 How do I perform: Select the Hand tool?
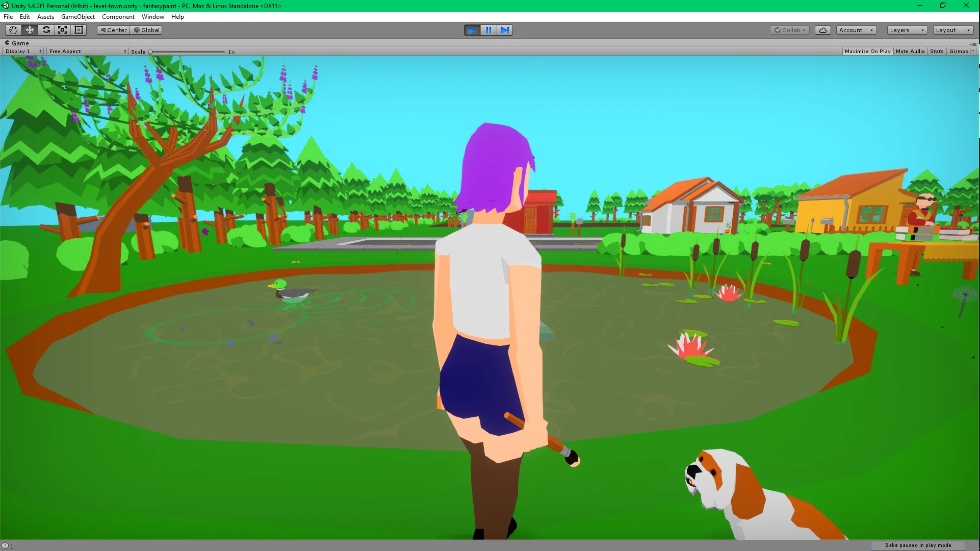[x=13, y=30]
